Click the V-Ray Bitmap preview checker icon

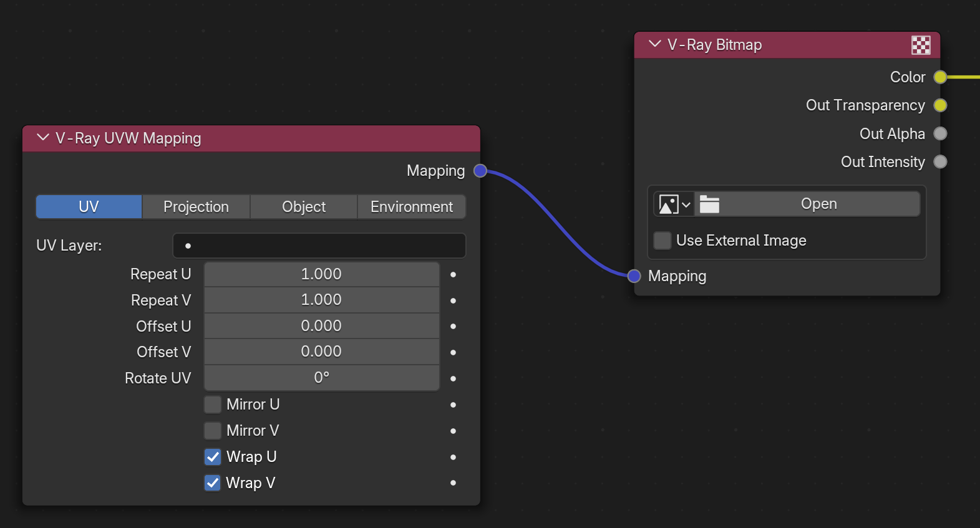coord(921,45)
